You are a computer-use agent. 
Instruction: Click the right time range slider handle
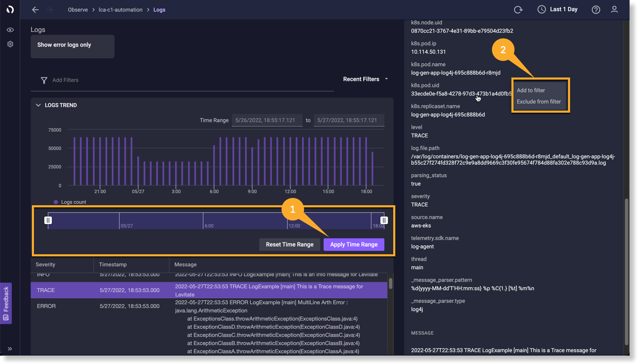(x=384, y=220)
